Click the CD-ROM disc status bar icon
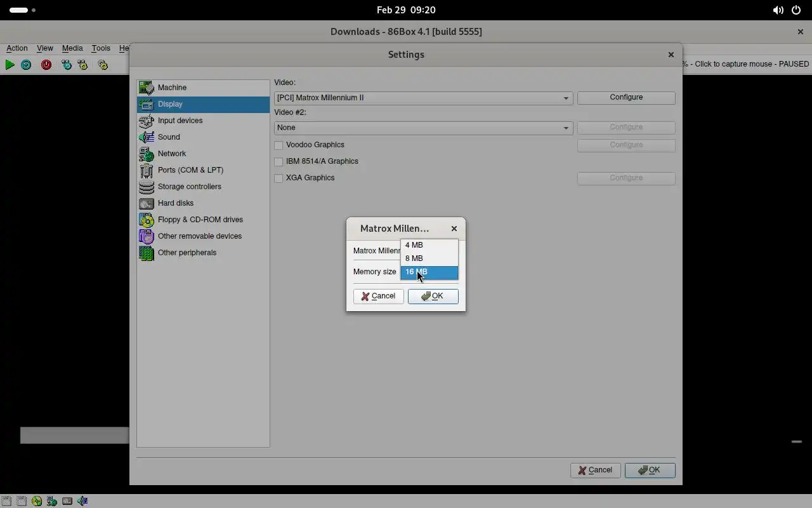 [37, 501]
